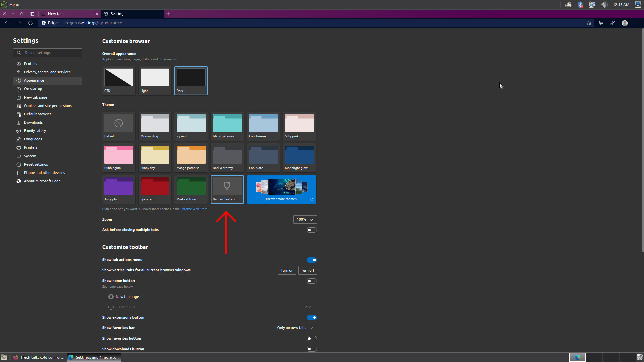Open the Zoom 100% dropdown
Viewport: 644px width, 362px height.
point(305,219)
